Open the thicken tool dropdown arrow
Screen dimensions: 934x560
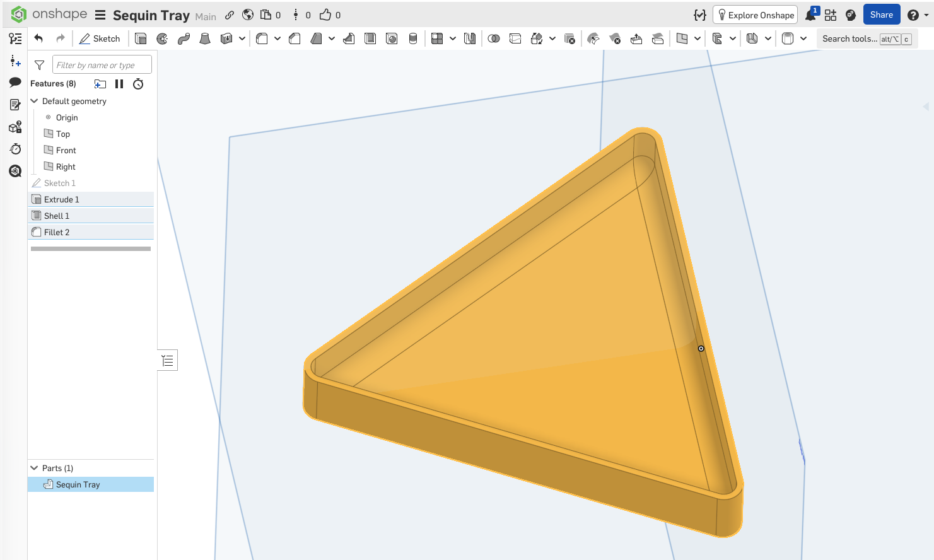click(x=242, y=38)
